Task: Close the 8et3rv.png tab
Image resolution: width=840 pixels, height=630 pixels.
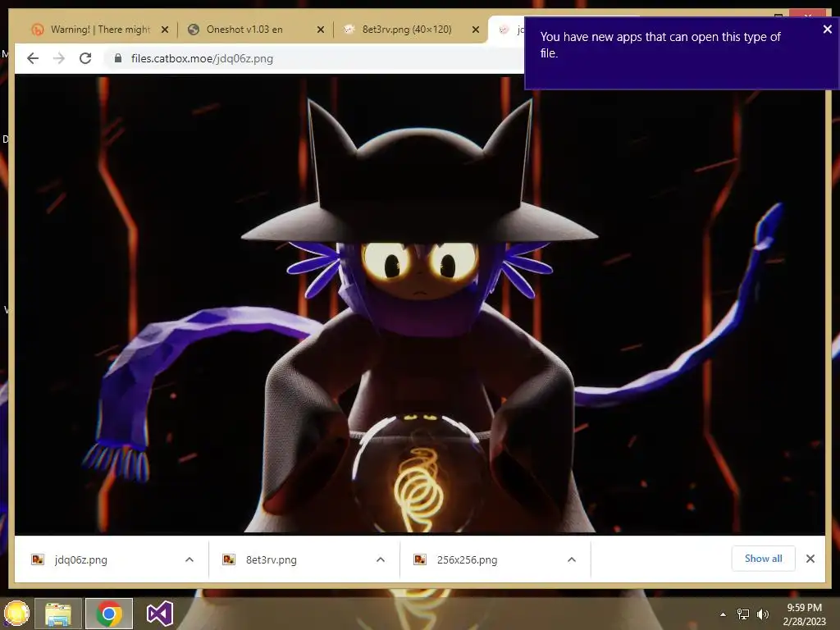Action: pos(475,30)
